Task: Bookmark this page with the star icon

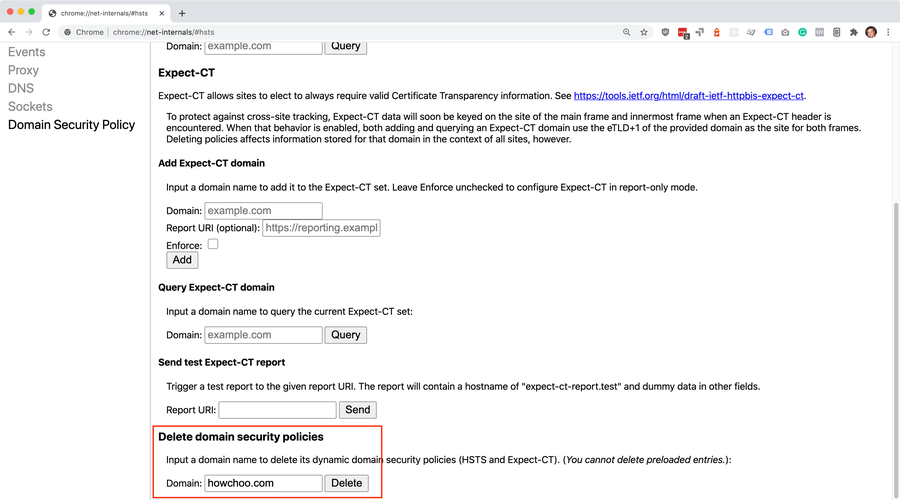Action: pos(644,32)
